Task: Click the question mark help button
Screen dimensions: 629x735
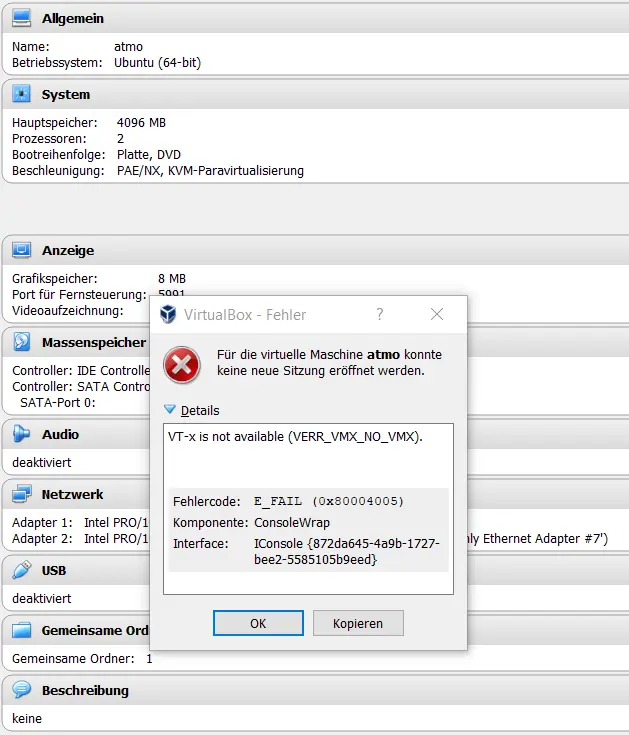Action: [x=380, y=314]
